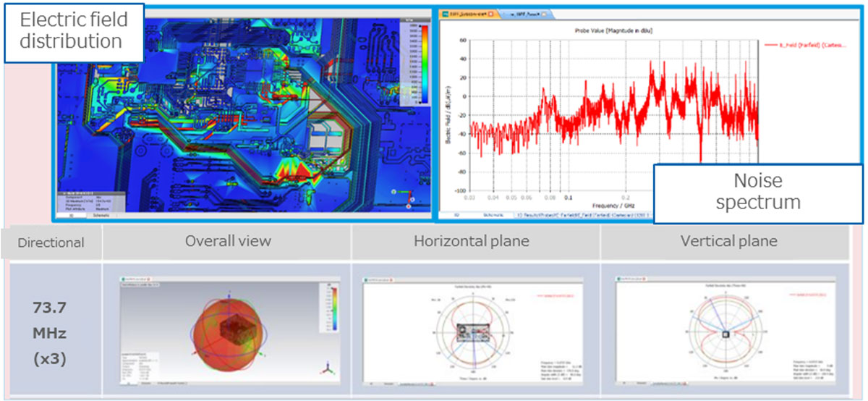
Task: Click the Noise spectrum label box
Action: (x=758, y=191)
